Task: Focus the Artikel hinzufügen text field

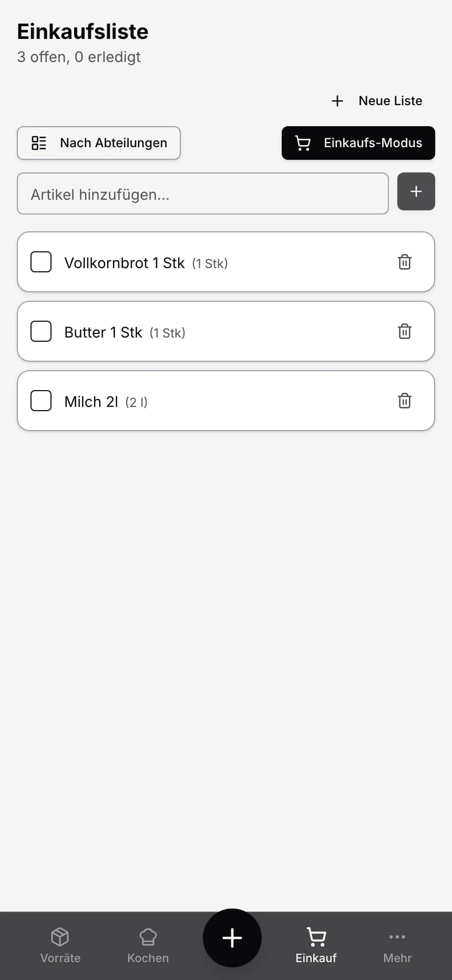Action: point(202,194)
